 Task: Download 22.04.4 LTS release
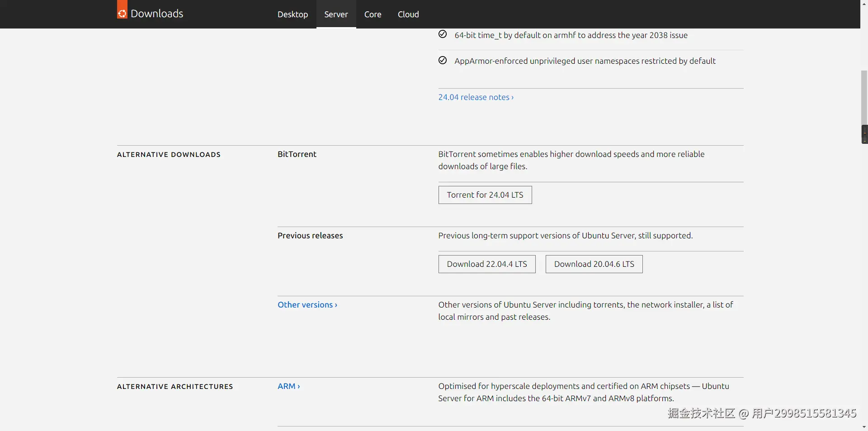coord(487,264)
